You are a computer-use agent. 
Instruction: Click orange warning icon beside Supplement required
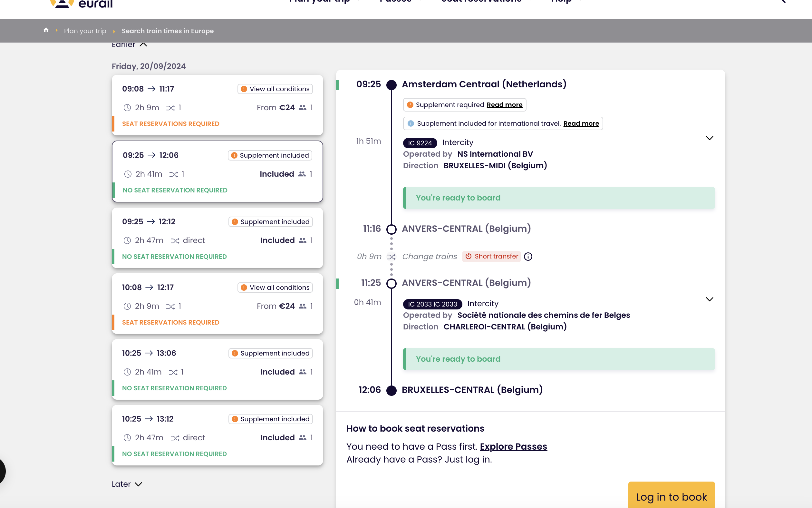410,105
